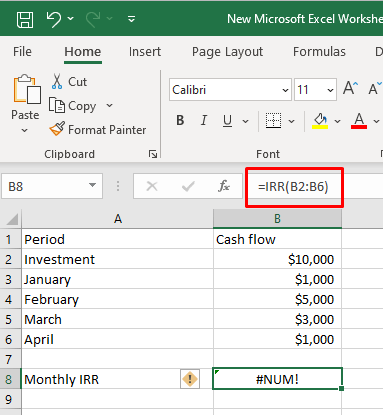Select the Monthly IRR cell
Viewport: 383px width, 415px height.
click(x=117, y=379)
